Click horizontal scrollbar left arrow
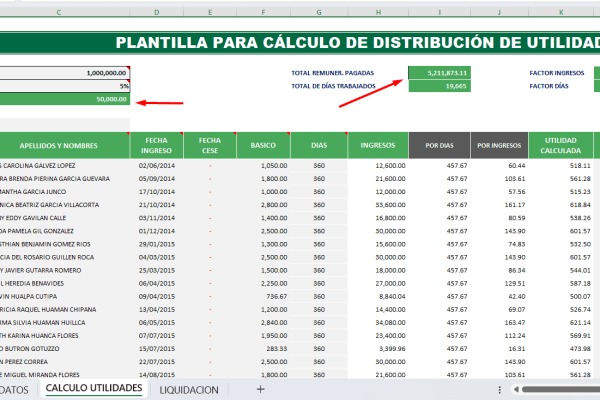 (x=516, y=390)
